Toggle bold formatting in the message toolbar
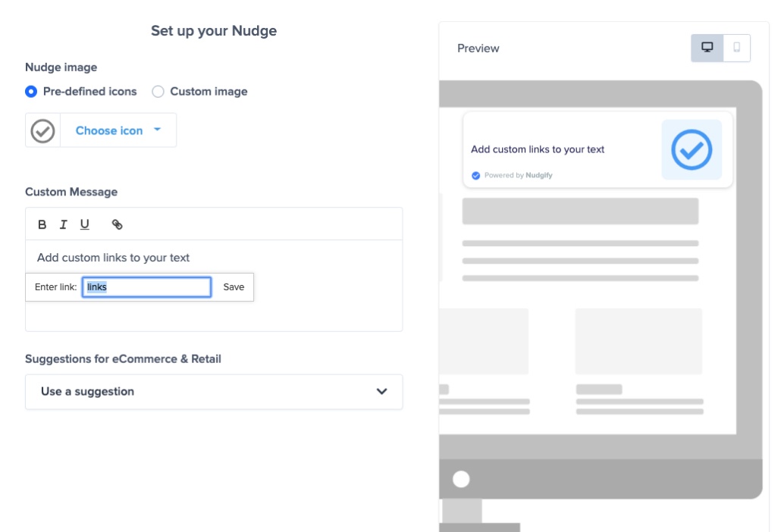This screenshot has width=781, height=532. point(42,224)
